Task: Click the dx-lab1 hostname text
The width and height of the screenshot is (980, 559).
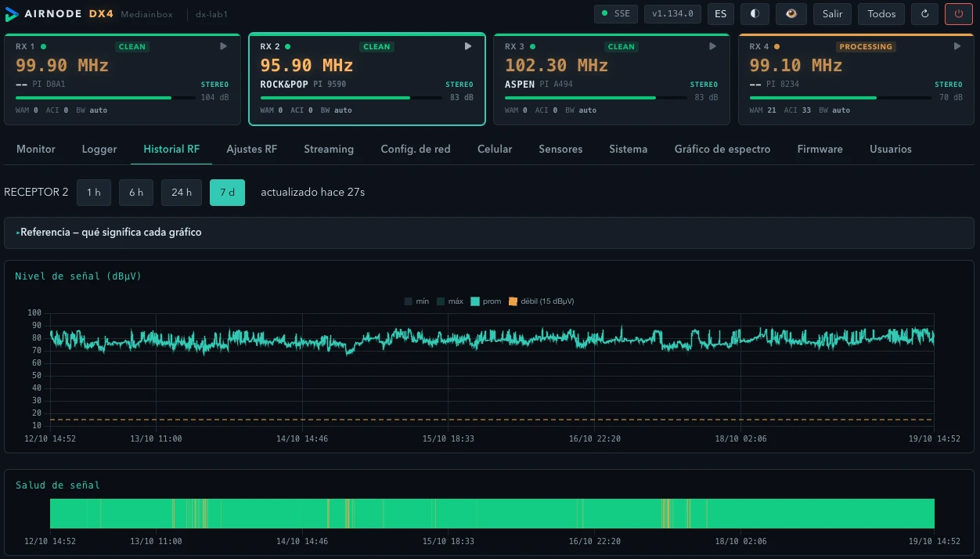Action: point(211,14)
